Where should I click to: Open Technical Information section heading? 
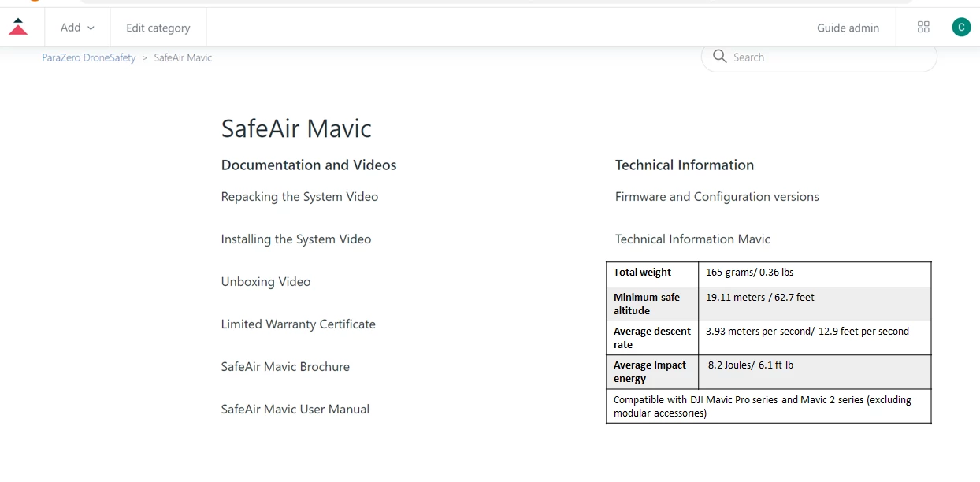[685, 165]
